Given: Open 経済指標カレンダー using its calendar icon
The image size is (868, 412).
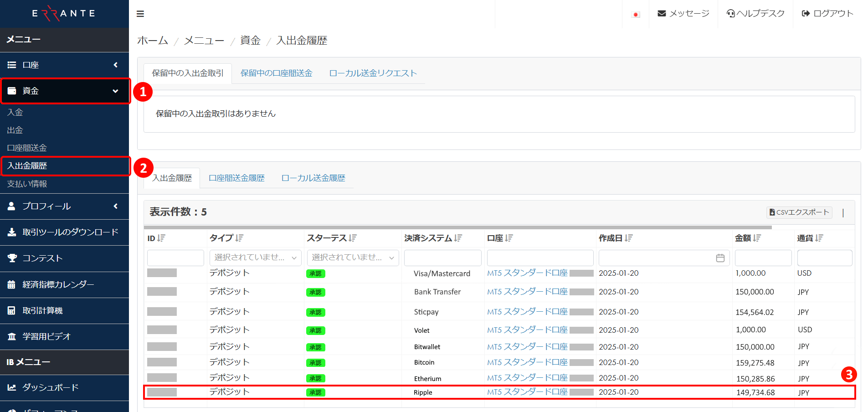Looking at the screenshot, I should 12,284.
